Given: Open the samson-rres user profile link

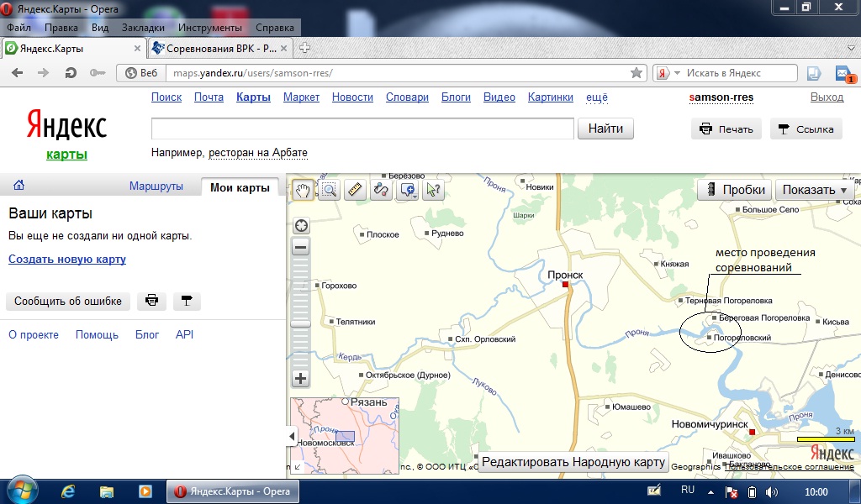Looking at the screenshot, I should pos(721,97).
